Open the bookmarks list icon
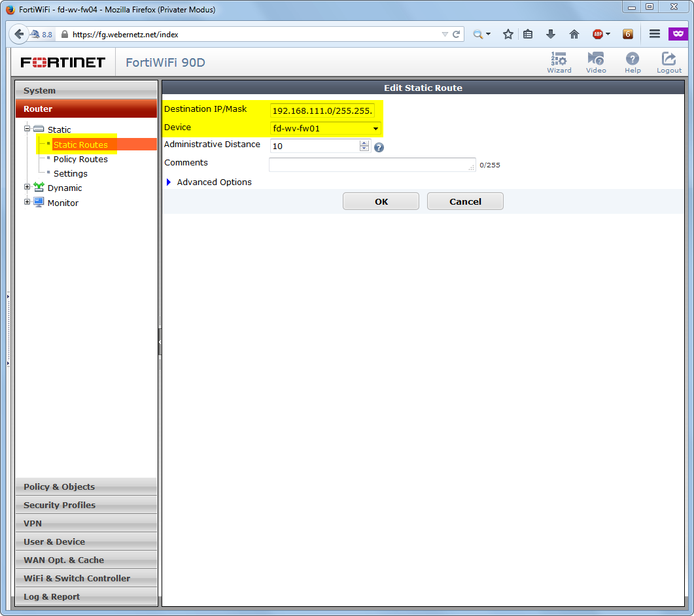 tap(528, 34)
